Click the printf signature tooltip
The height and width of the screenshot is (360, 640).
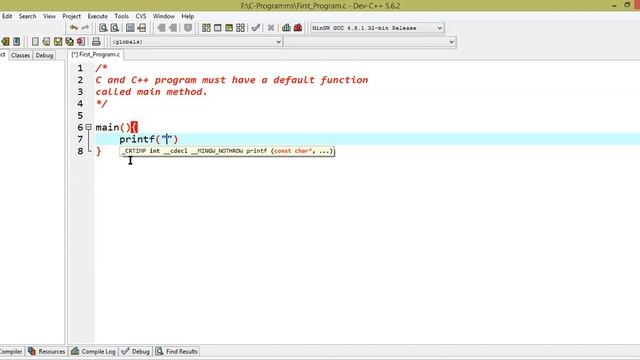227,151
